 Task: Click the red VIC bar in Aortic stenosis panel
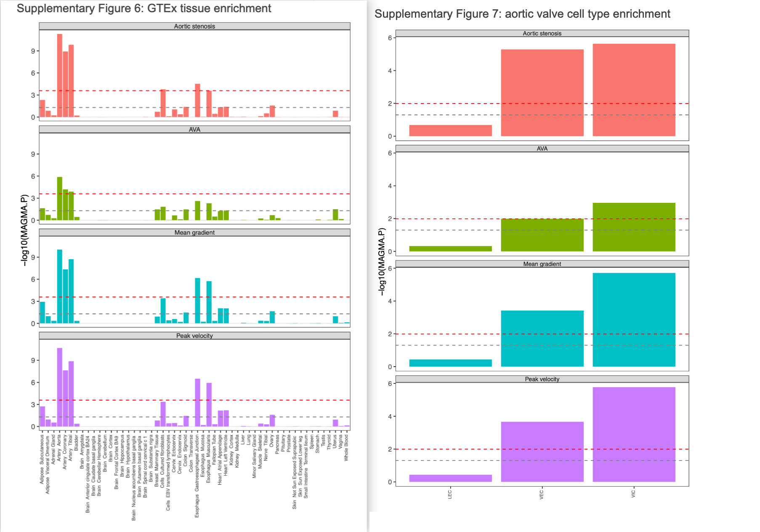[x=634, y=90]
